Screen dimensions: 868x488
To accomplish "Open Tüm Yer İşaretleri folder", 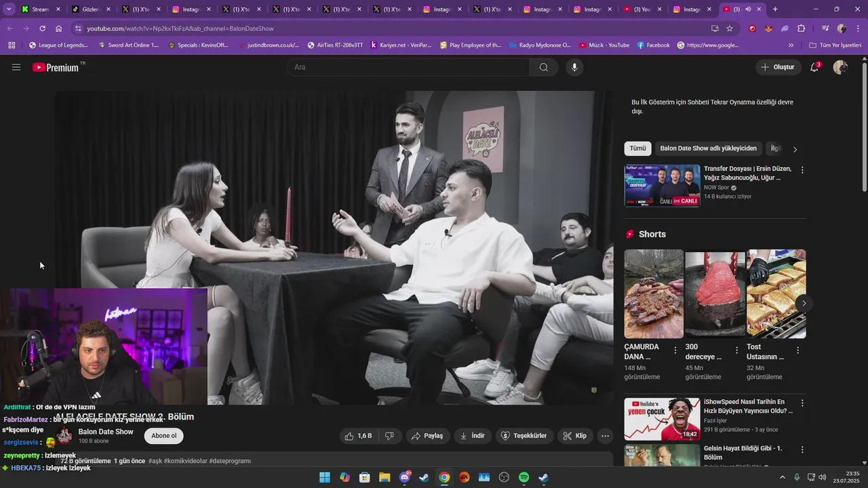I will [x=835, y=45].
